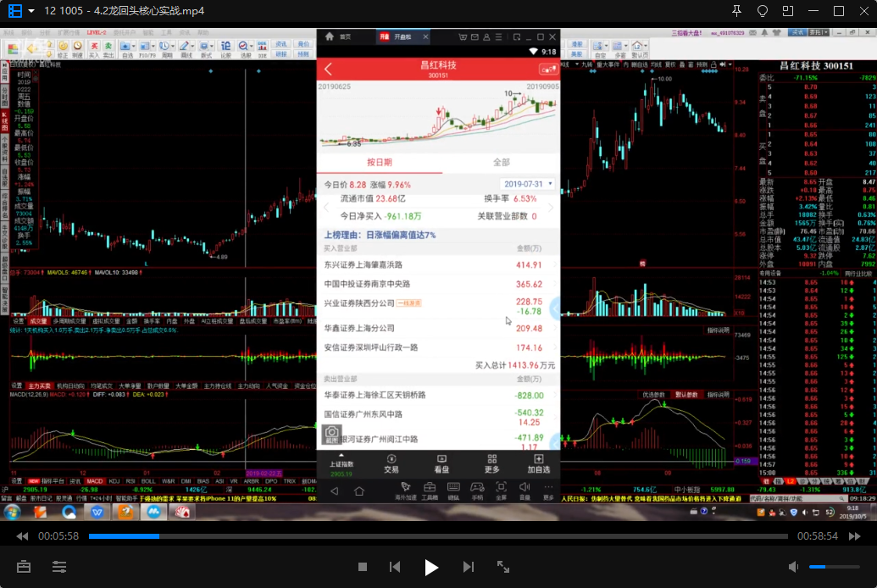Image resolution: width=877 pixels, height=588 pixels.
Task: Expand the 画线 drawing tool dropdown arrow
Action: click(x=192, y=46)
